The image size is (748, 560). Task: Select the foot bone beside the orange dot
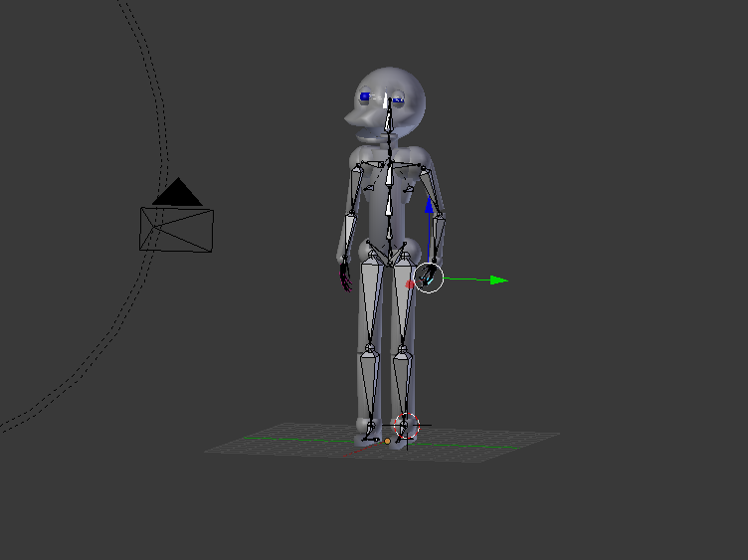[x=370, y=433]
